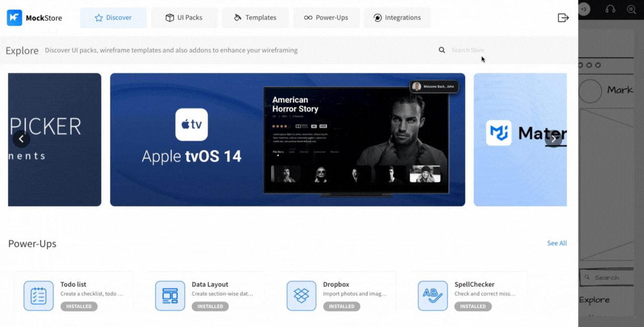
Task: Go to the Power-Ups tab
Action: point(327,18)
